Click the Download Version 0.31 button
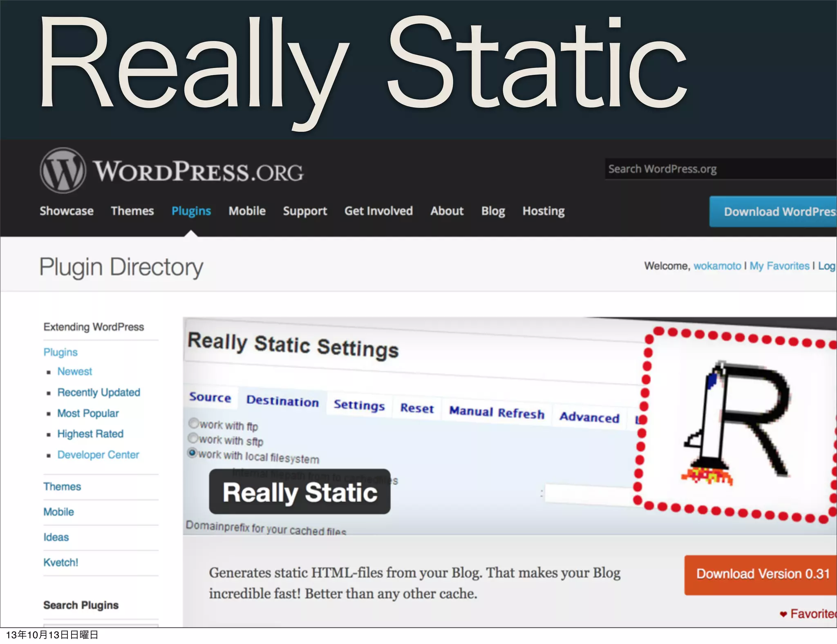Image resolution: width=837 pixels, height=644 pixels. coord(761,575)
